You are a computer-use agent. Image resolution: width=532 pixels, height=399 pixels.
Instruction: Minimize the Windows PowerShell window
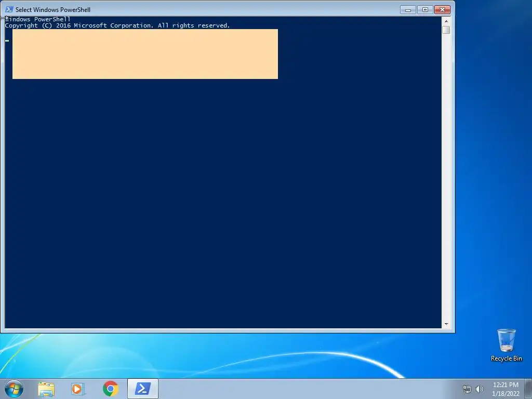408,10
